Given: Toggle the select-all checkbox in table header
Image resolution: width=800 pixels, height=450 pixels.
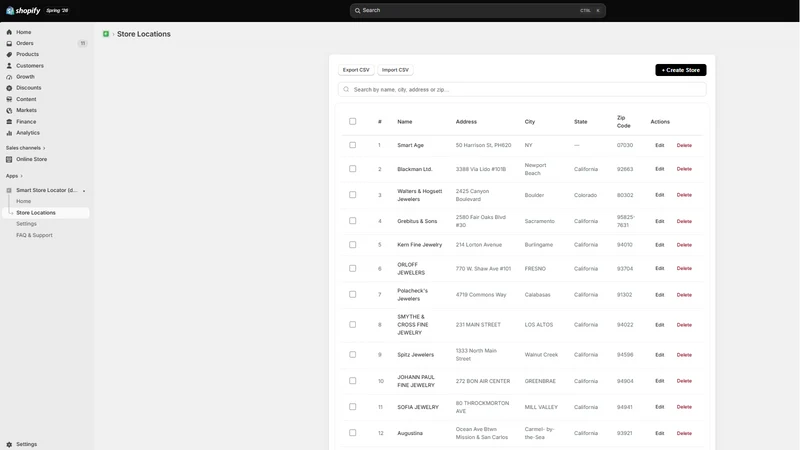Looking at the screenshot, I should (x=353, y=121).
